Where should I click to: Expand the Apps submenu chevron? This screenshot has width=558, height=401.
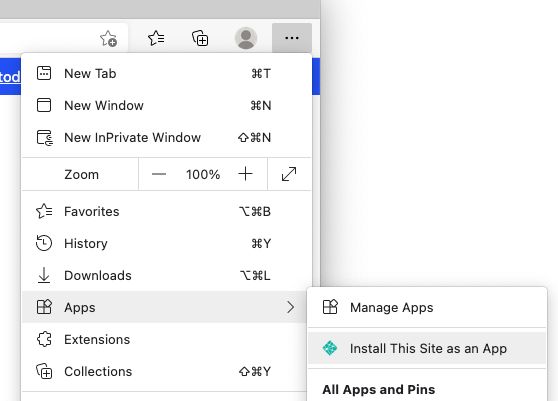pos(290,307)
